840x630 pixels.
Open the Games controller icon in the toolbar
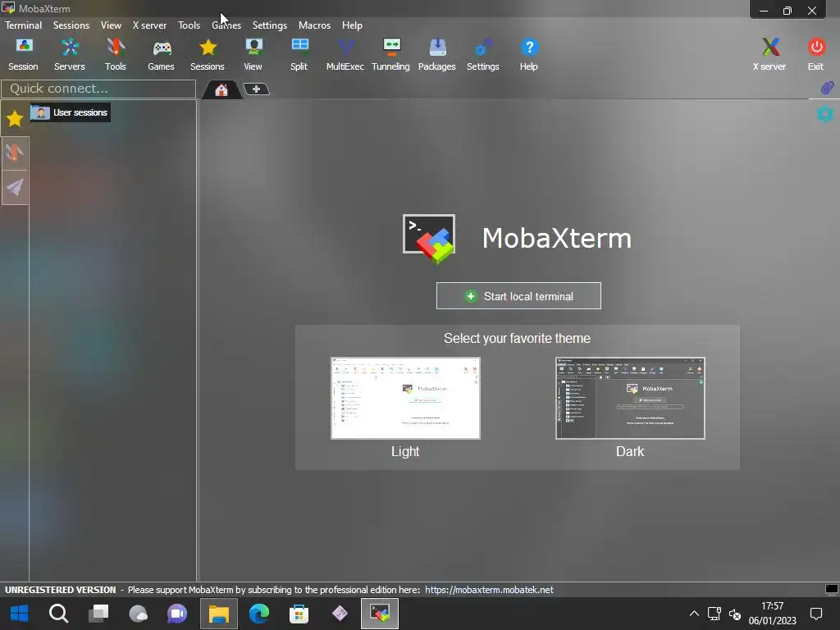162,55
